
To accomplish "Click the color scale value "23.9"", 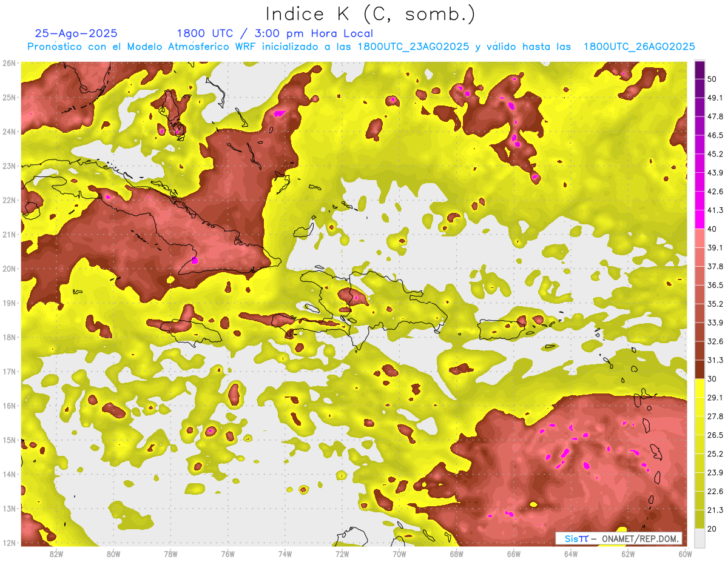I will point(715,472).
